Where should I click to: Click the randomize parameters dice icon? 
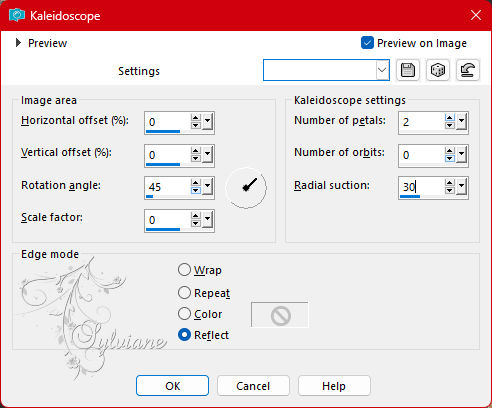click(x=438, y=70)
